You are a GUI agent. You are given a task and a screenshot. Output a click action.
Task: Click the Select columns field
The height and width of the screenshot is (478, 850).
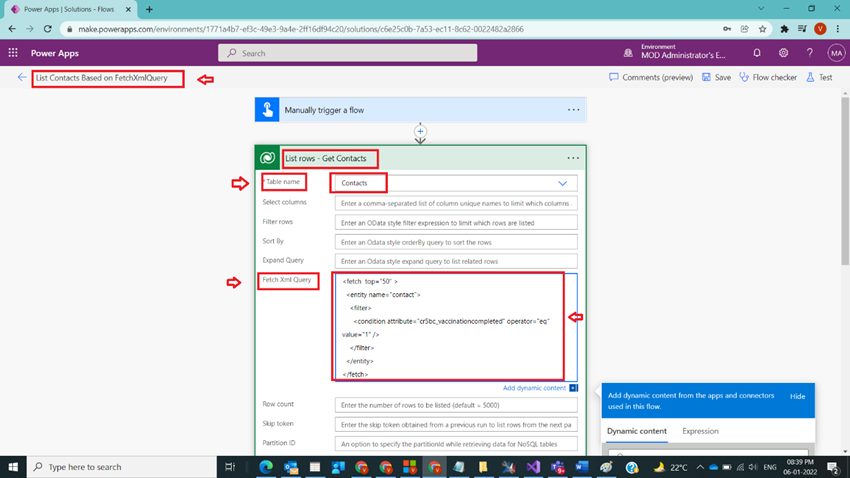[x=456, y=203]
